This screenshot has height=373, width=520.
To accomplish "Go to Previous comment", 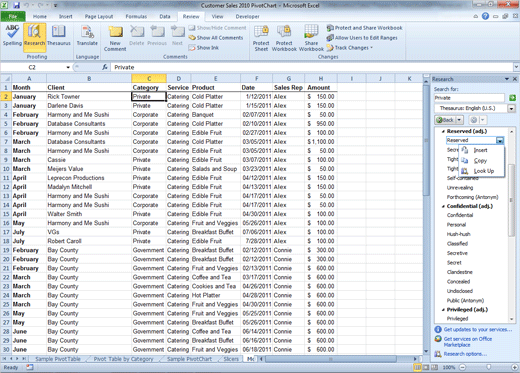I will pyautogui.click(x=157, y=36).
